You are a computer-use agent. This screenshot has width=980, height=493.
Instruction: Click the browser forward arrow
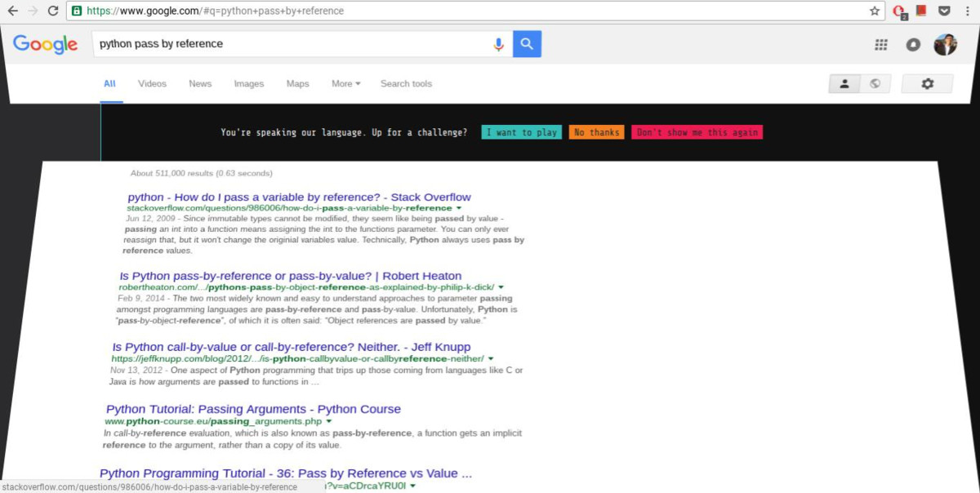[x=33, y=11]
